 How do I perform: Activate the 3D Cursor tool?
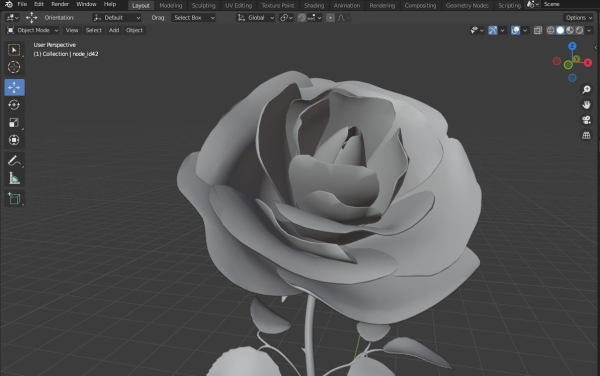[14, 67]
